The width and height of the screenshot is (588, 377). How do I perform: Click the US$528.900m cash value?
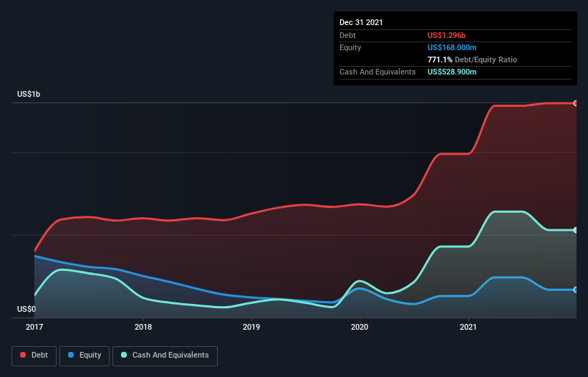(452, 72)
